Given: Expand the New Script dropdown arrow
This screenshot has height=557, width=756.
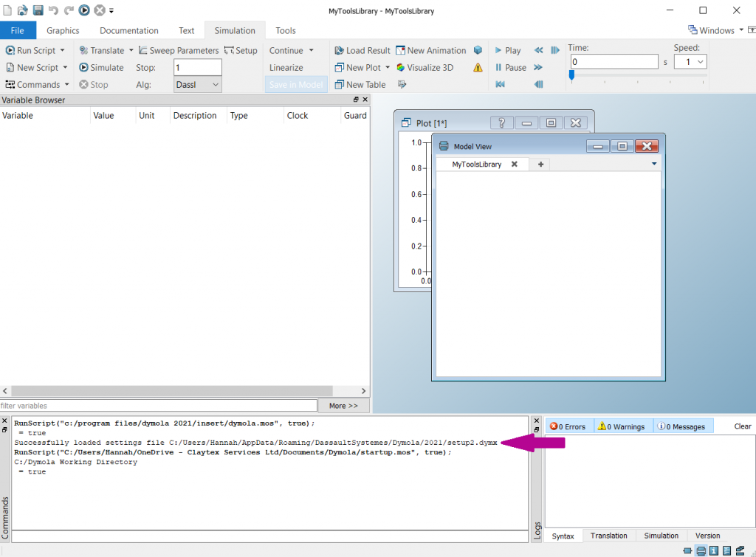Looking at the screenshot, I should (65, 67).
